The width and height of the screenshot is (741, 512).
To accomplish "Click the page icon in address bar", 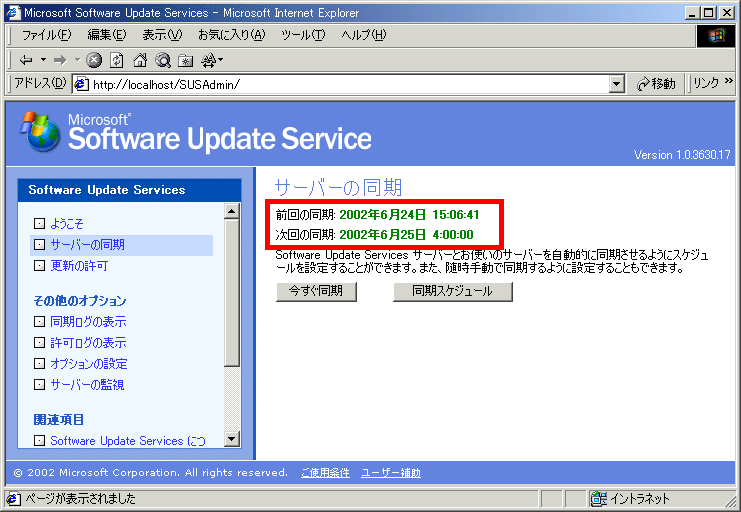I will click(82, 84).
